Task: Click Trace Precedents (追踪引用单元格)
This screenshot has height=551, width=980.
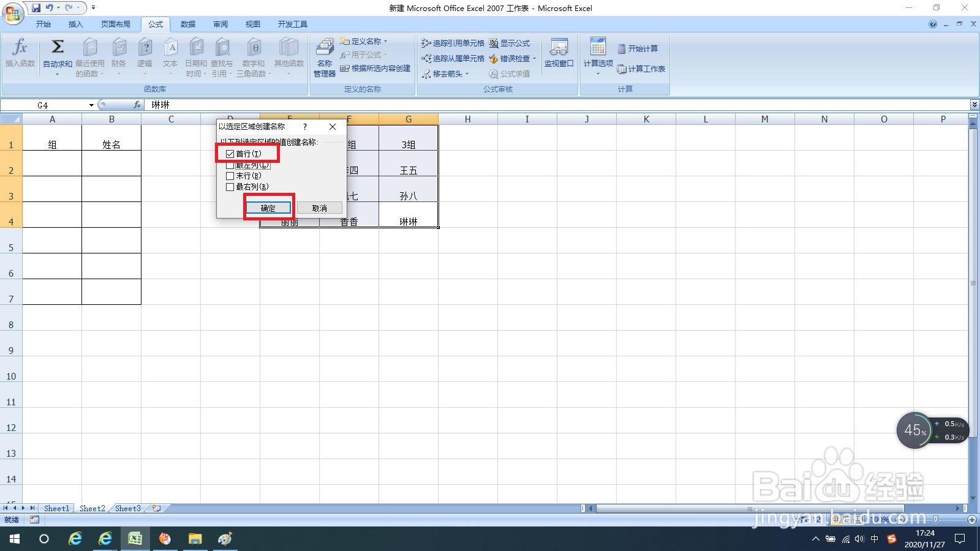Action: 453,43
